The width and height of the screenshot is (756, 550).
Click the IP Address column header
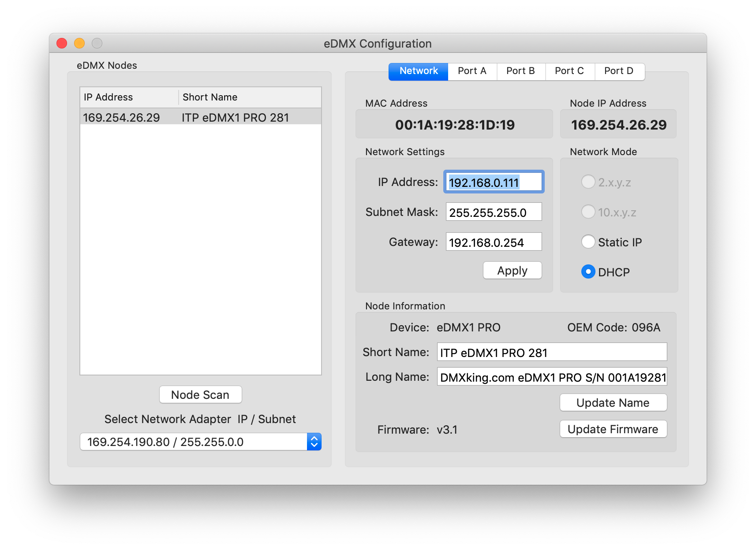pos(129,97)
